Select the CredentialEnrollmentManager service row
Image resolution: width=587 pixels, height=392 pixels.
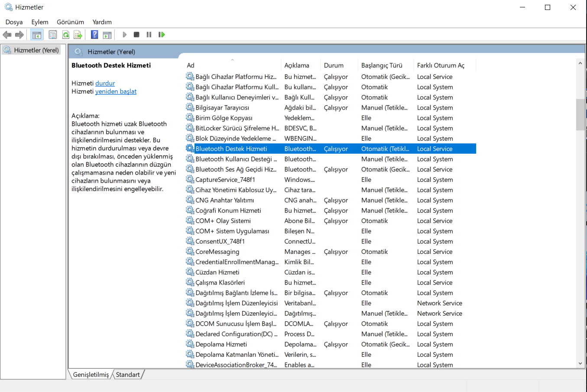click(331, 262)
